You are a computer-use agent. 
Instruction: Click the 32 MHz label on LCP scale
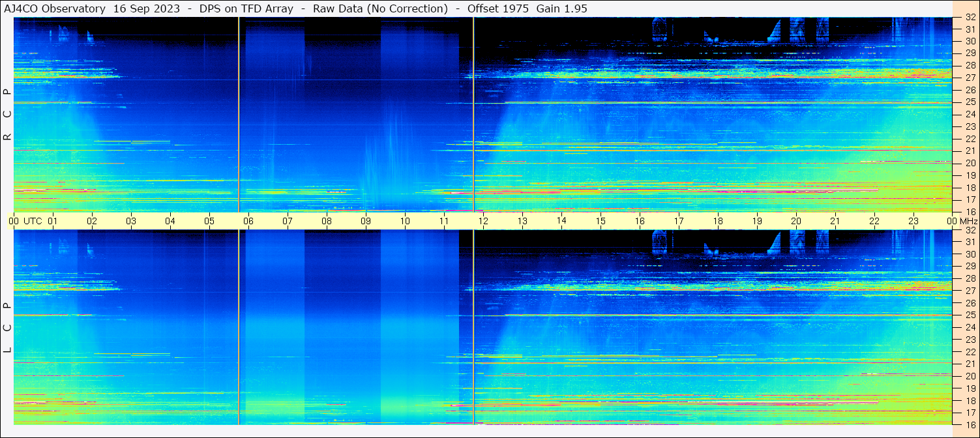(970, 230)
